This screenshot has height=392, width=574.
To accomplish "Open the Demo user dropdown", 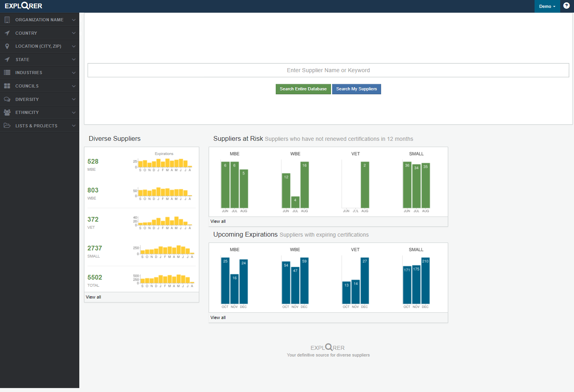I will click(547, 6).
